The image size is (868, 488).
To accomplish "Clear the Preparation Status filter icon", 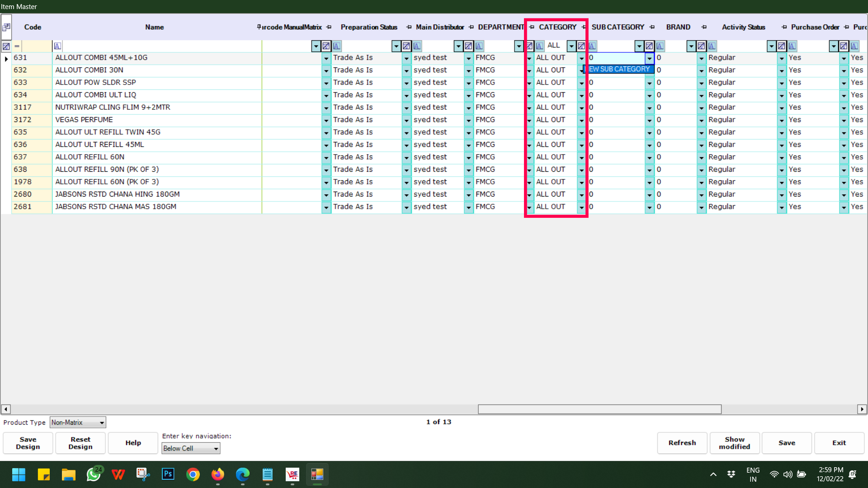I will coord(406,46).
